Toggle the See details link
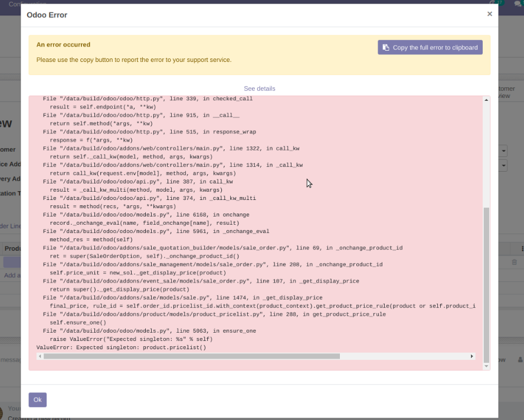Image resolution: width=524 pixels, height=420 pixels. click(x=259, y=88)
